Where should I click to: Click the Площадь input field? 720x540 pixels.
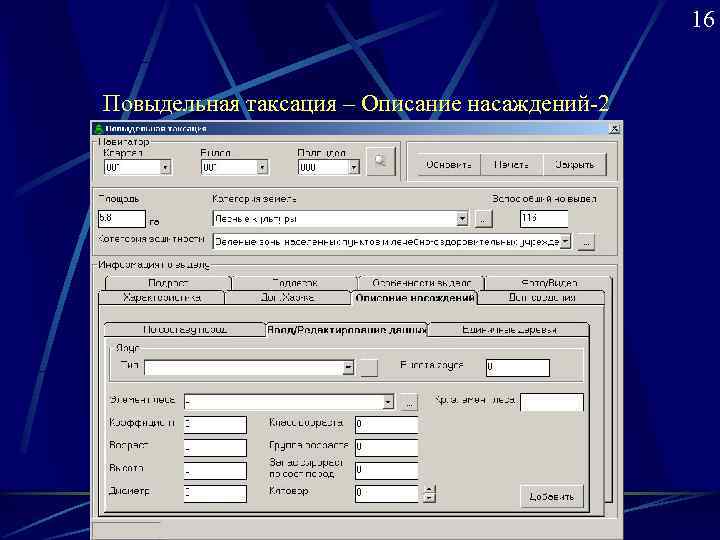(122, 219)
